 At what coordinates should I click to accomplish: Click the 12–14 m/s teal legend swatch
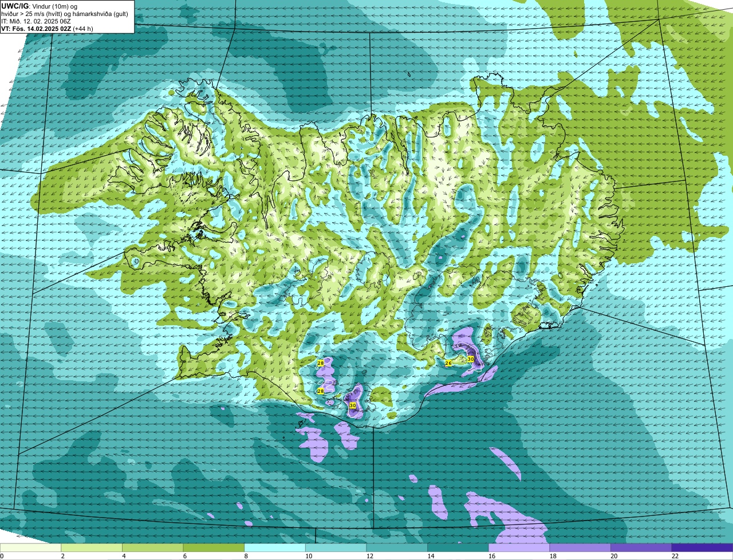pyautogui.click(x=397, y=548)
